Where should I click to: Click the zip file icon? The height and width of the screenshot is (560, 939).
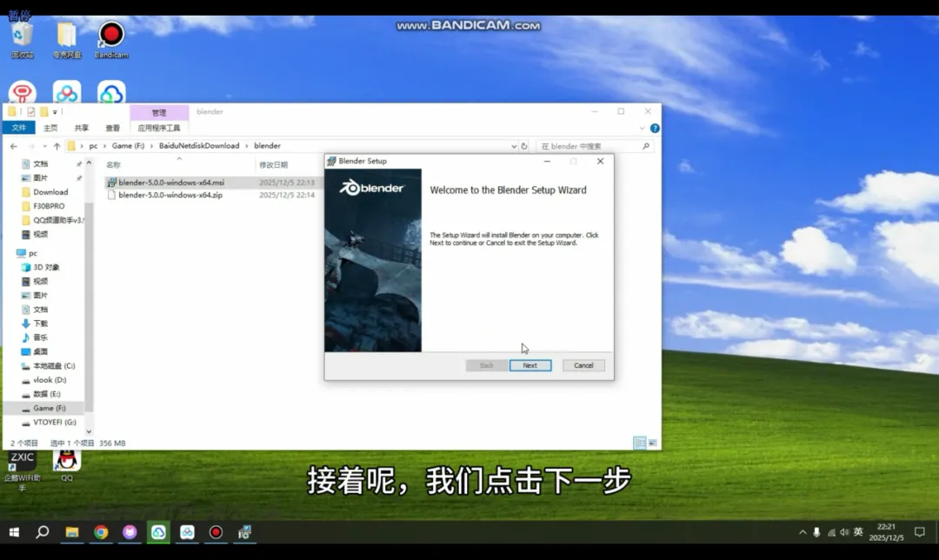pos(111,196)
